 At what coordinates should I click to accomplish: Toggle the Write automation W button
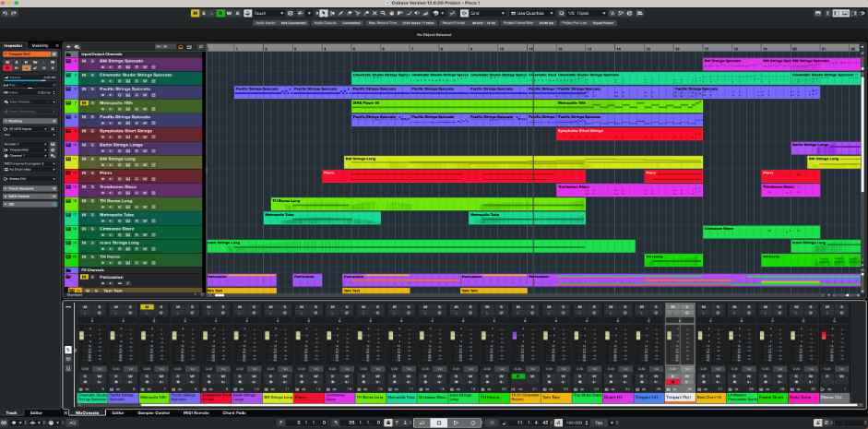pos(229,13)
